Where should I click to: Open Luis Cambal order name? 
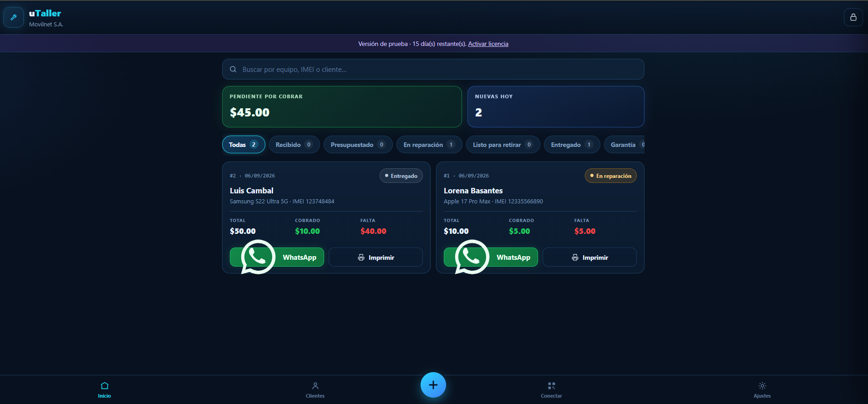point(252,191)
